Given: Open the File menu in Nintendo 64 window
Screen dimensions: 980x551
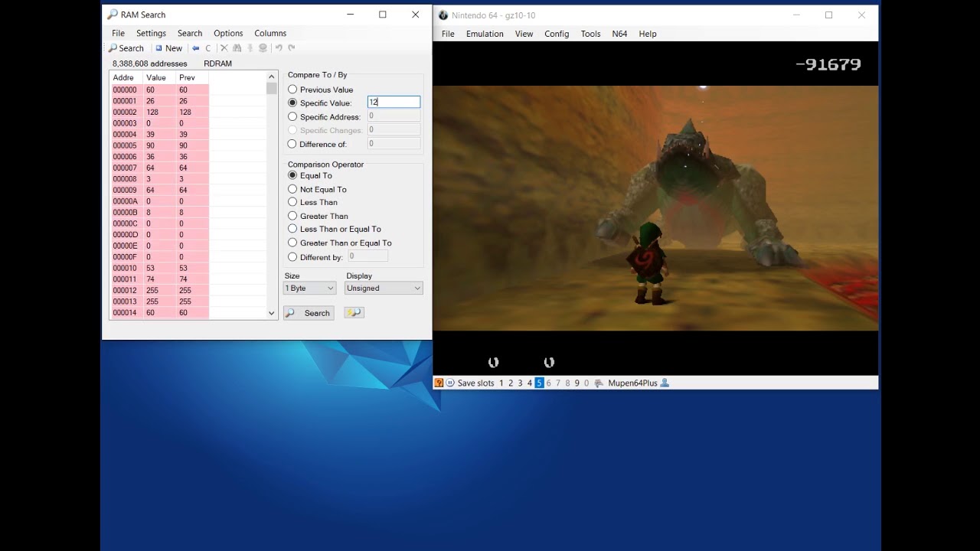Looking at the screenshot, I should pyautogui.click(x=448, y=34).
